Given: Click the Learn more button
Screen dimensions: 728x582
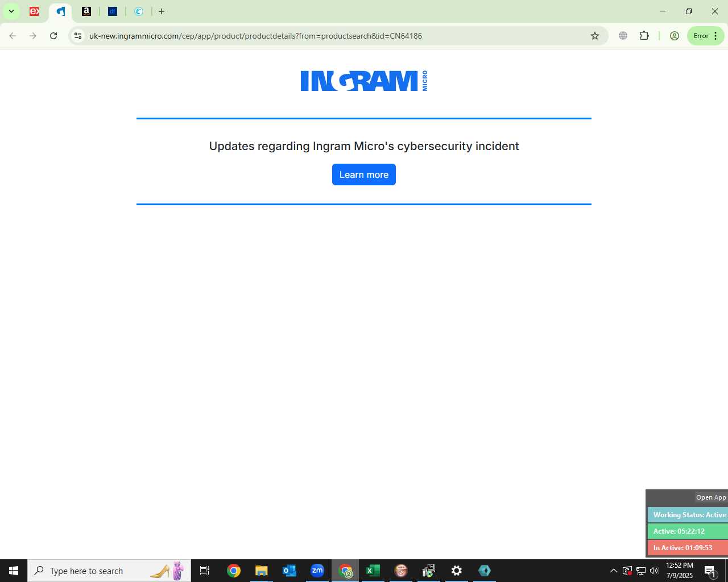Looking at the screenshot, I should (364, 174).
